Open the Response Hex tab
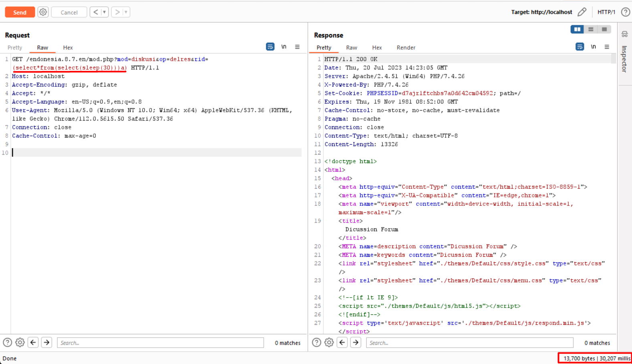The width and height of the screenshot is (632, 364). 377,47
